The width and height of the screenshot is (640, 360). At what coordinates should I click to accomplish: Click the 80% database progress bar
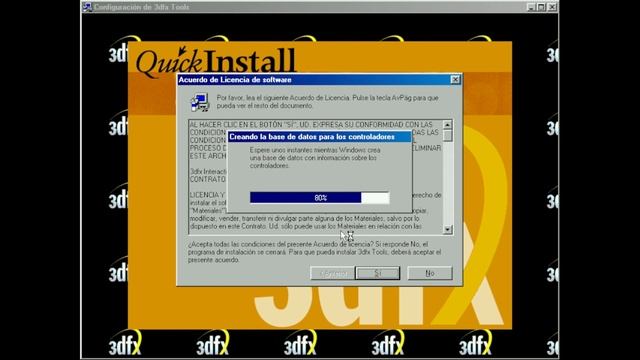point(320,198)
